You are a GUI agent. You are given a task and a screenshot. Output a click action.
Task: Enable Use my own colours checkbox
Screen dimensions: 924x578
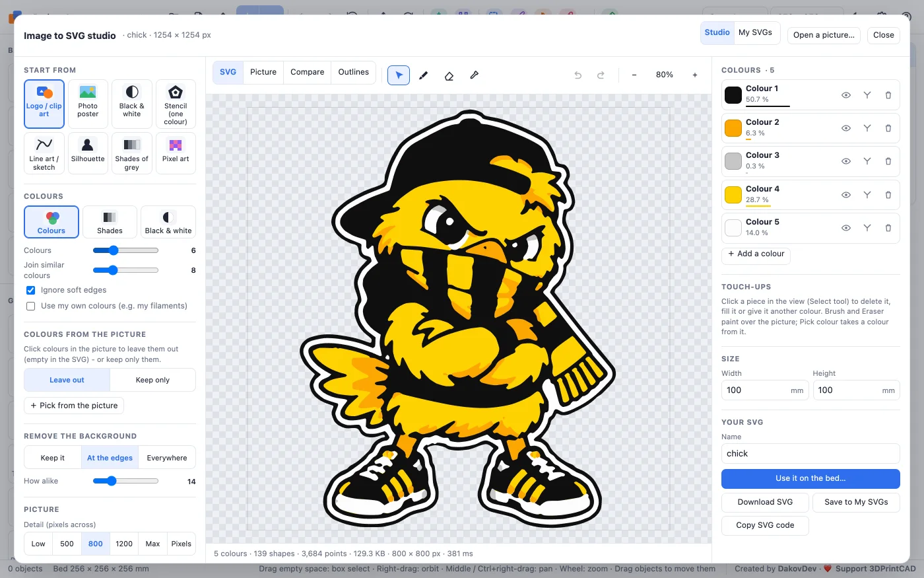[30, 306]
